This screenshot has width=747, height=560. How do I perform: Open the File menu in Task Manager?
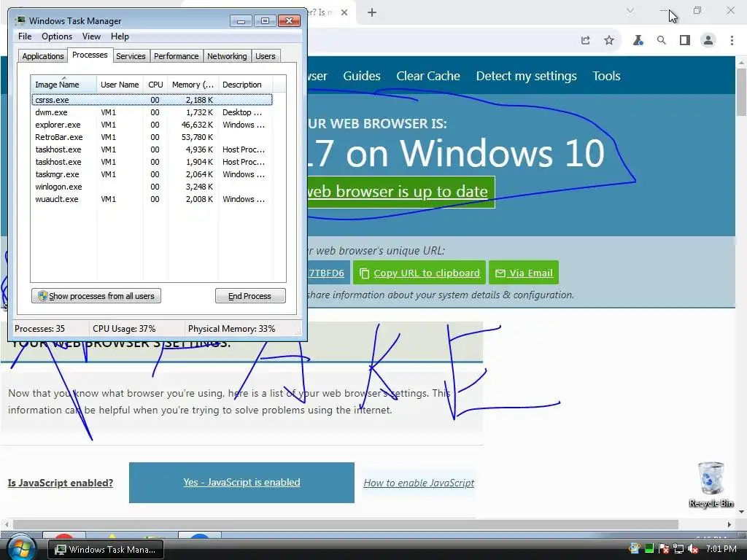coord(25,36)
